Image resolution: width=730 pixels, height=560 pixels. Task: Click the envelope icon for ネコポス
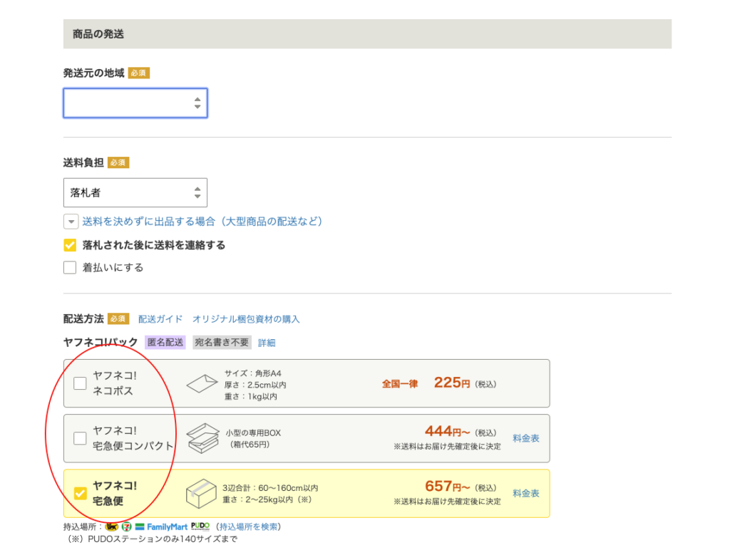pyautogui.click(x=202, y=383)
